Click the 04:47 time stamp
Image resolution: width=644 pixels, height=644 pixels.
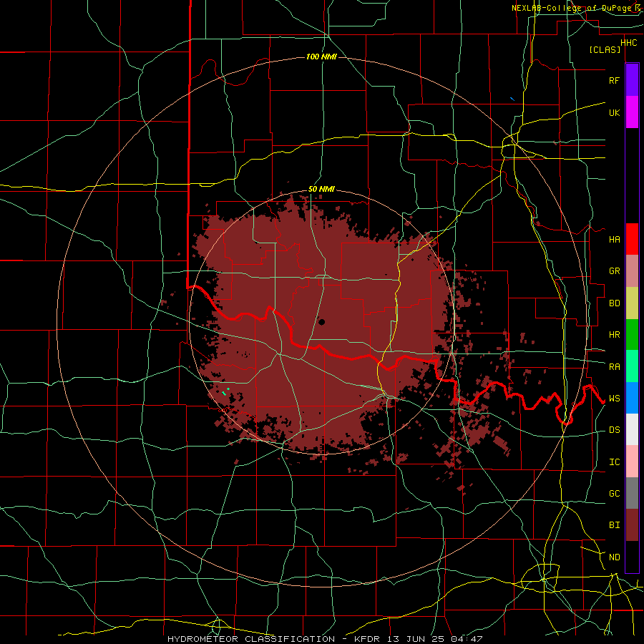(467, 639)
